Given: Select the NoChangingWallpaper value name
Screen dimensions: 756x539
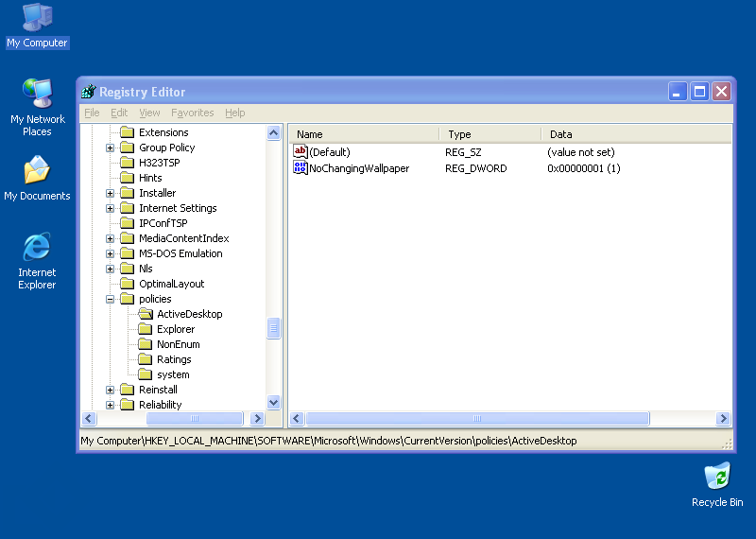Looking at the screenshot, I should (x=359, y=168).
